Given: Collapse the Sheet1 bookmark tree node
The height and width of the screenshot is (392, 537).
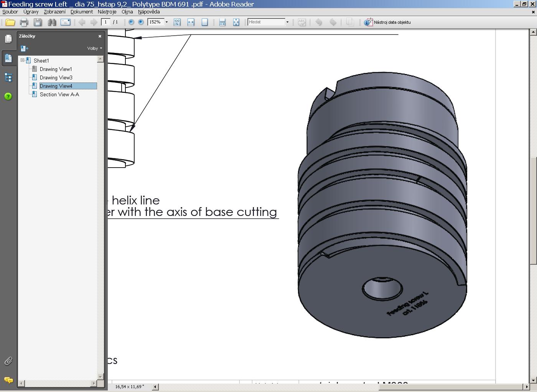Looking at the screenshot, I should 23,60.
